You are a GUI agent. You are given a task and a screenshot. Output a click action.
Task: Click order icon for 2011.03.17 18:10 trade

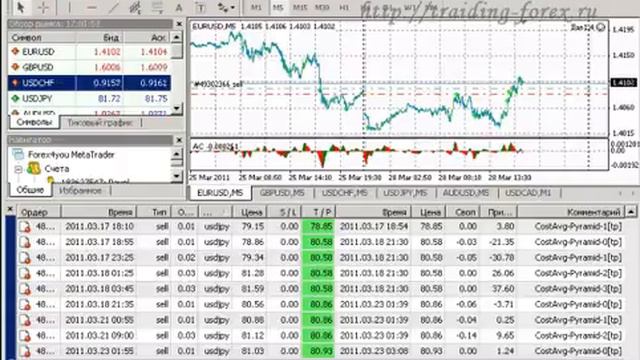tap(25, 227)
